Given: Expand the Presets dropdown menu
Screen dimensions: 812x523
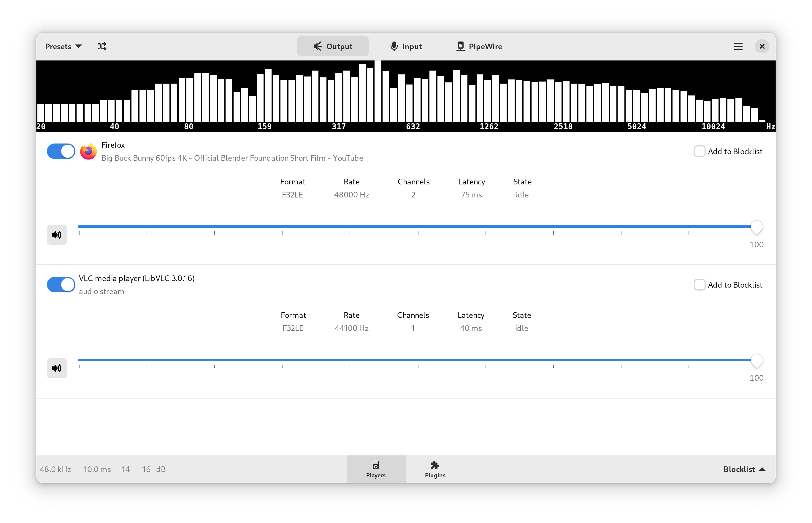Looking at the screenshot, I should (x=63, y=46).
